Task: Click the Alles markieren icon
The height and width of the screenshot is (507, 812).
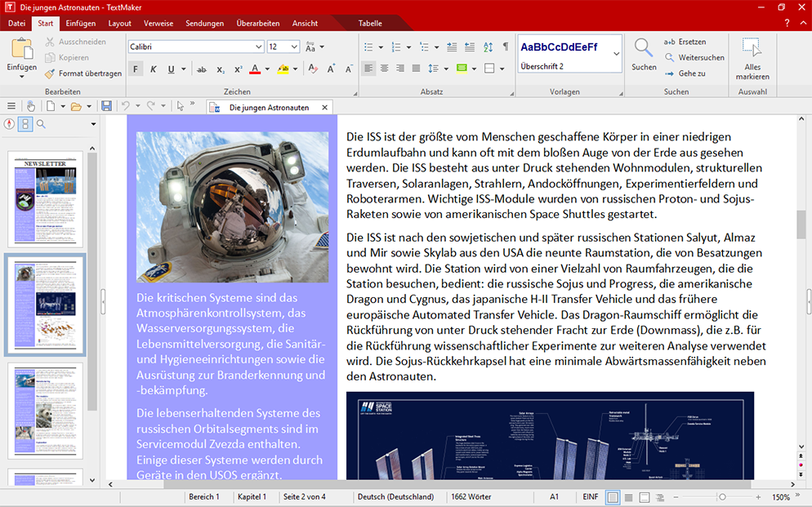Action: pos(752,48)
